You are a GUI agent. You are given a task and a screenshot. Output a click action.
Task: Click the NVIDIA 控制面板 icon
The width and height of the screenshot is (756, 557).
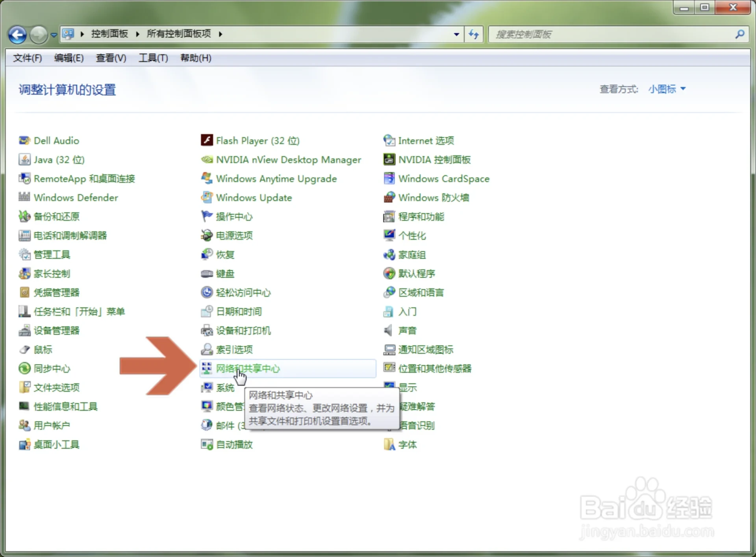coord(389,159)
